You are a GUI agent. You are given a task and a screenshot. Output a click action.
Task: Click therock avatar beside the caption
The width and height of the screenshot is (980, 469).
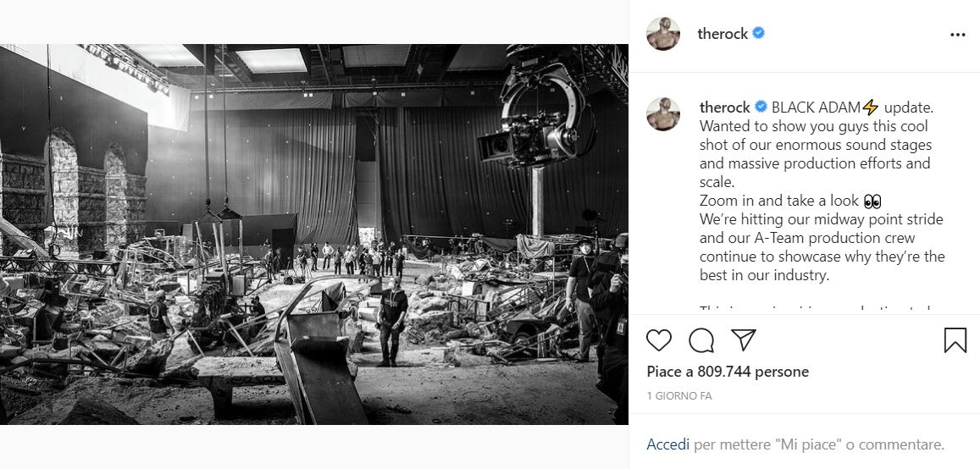[x=663, y=113]
